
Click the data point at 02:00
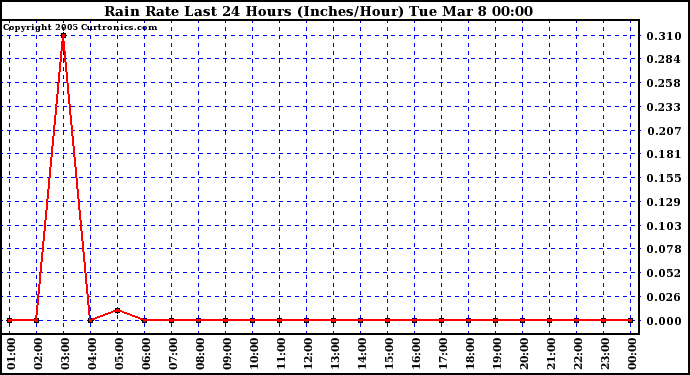(x=37, y=320)
